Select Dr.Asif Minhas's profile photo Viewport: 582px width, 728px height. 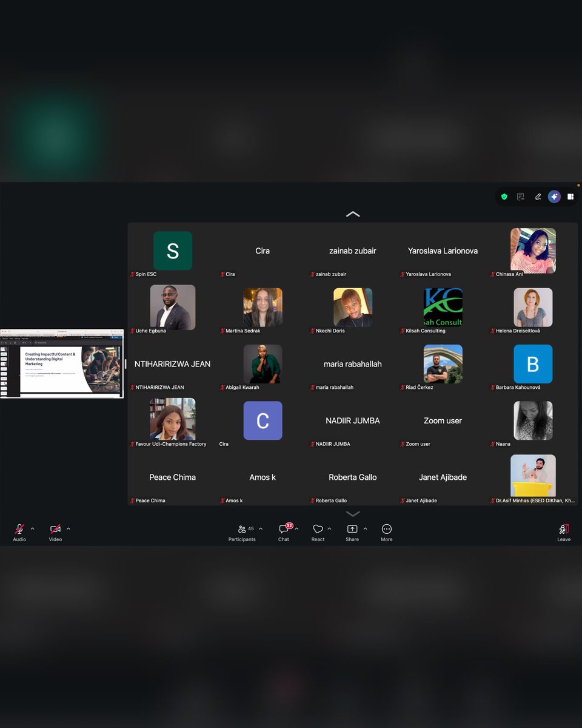coord(533,476)
